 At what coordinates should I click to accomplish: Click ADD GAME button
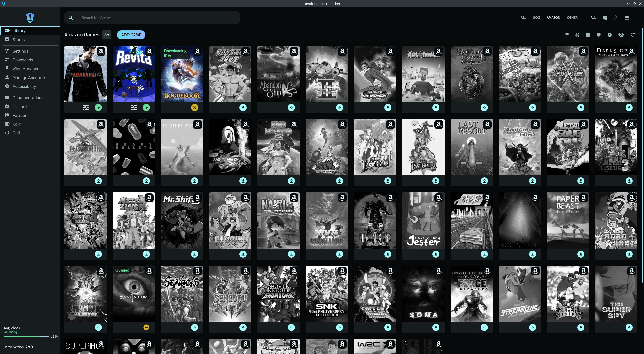point(131,34)
